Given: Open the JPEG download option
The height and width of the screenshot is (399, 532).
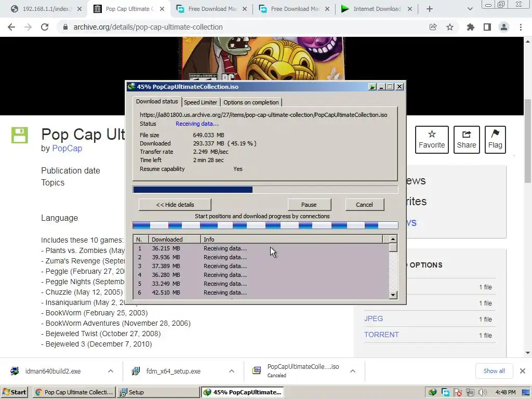Looking at the screenshot, I should pyautogui.click(x=373, y=318).
